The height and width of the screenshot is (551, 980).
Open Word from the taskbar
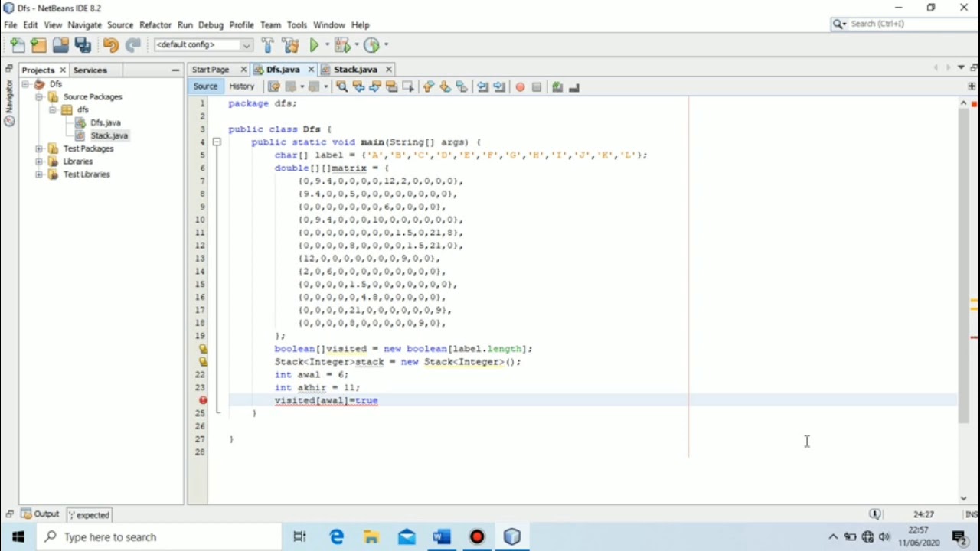tap(442, 536)
